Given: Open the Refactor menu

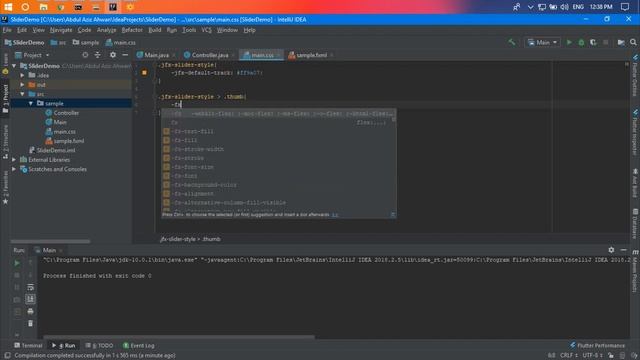Looking at the screenshot, I should pyautogui.click(x=132, y=30).
